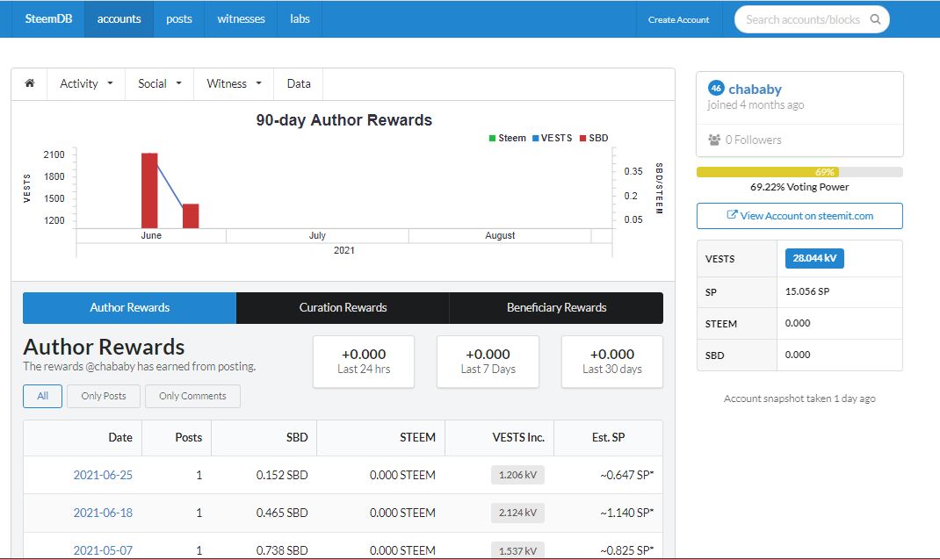Viewport: 940px width, 560px height.
Task: Click the 1.206 kV badge
Action: (517, 475)
